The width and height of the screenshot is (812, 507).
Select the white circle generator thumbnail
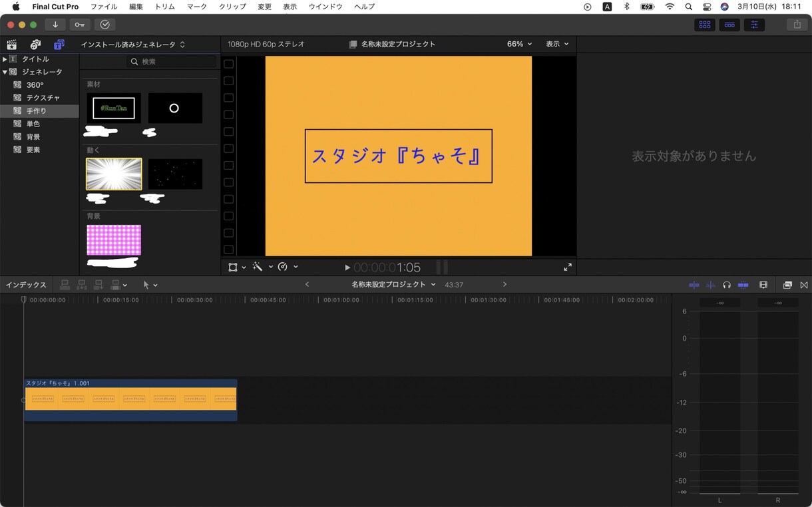click(x=175, y=108)
